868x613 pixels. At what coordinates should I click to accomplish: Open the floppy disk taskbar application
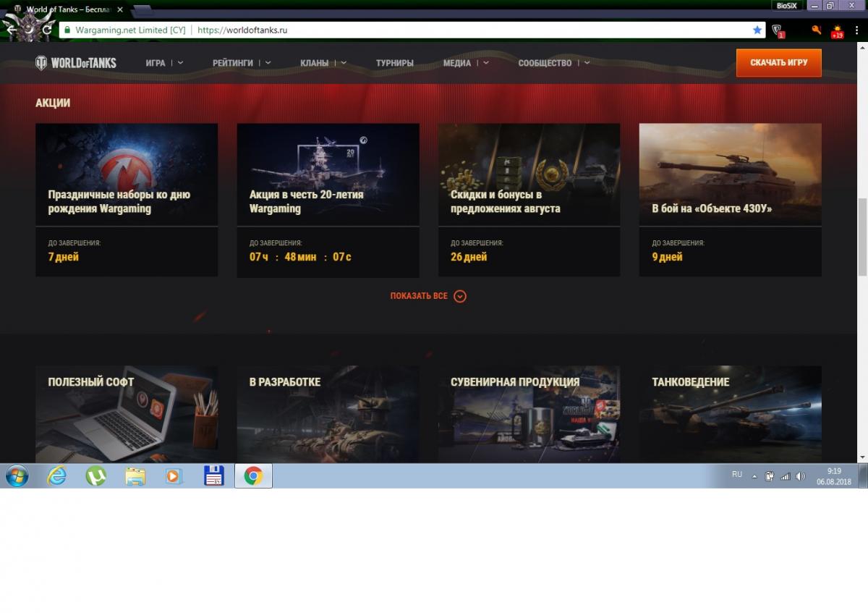214,475
